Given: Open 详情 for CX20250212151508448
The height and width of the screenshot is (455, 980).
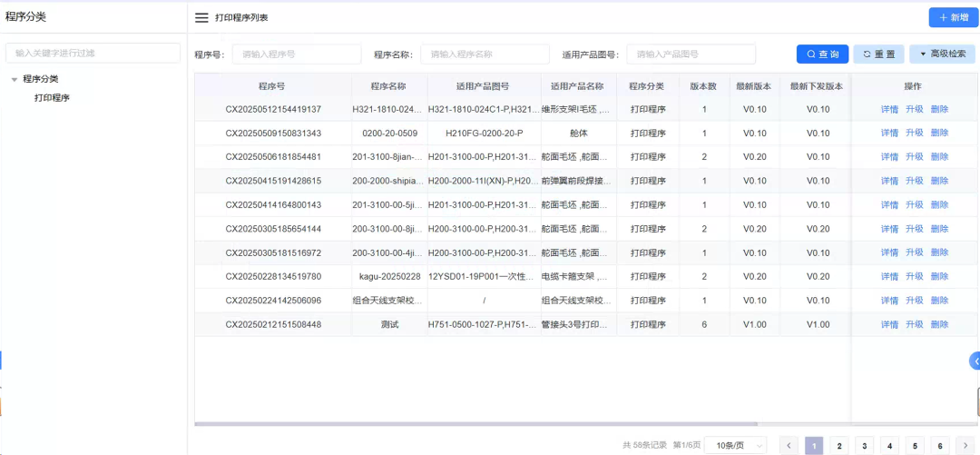Looking at the screenshot, I should click(x=889, y=324).
